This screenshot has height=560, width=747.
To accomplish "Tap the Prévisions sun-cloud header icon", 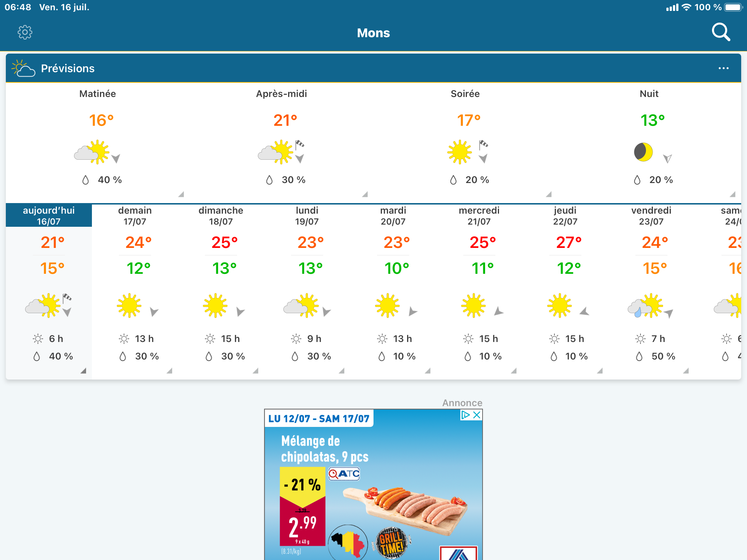I will [23, 68].
